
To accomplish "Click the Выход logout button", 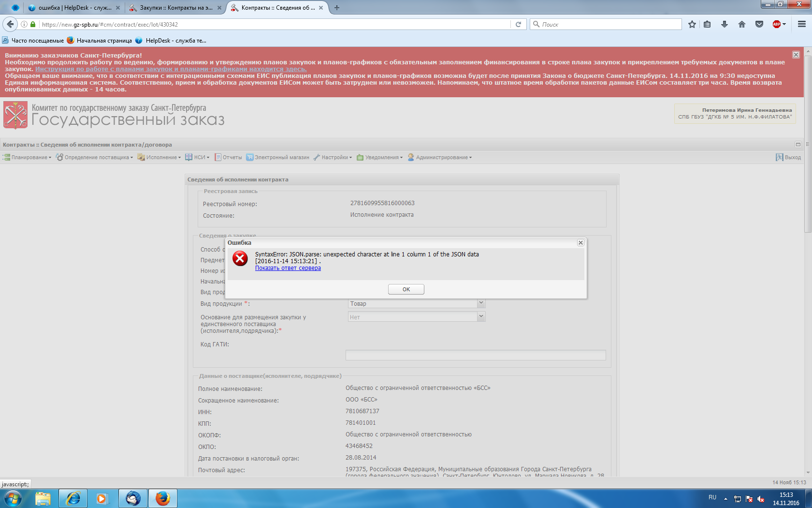I will pos(788,157).
